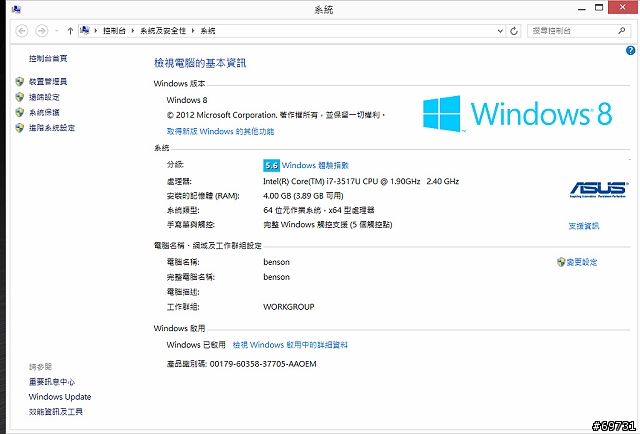Click 變更設定 link
This screenshot has height=434, width=640.
(x=582, y=262)
